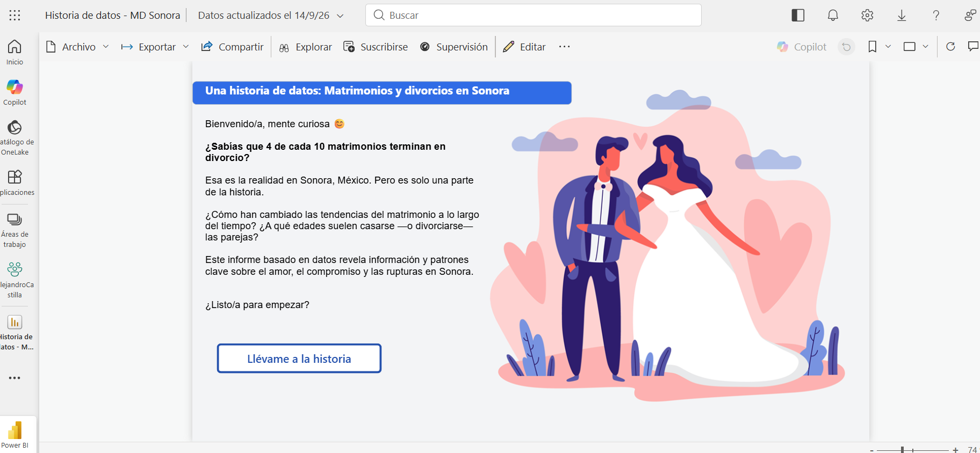
Task: Click Suscribirse in the toolbar
Action: [x=376, y=47]
